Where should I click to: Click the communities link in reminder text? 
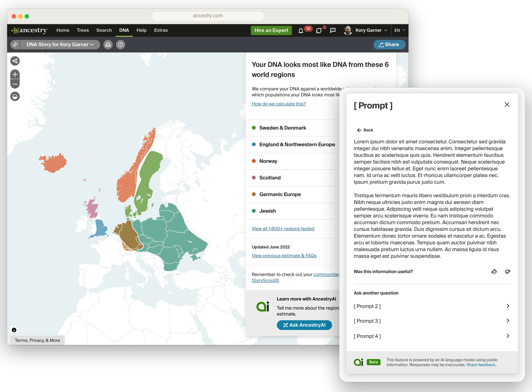tap(326, 275)
